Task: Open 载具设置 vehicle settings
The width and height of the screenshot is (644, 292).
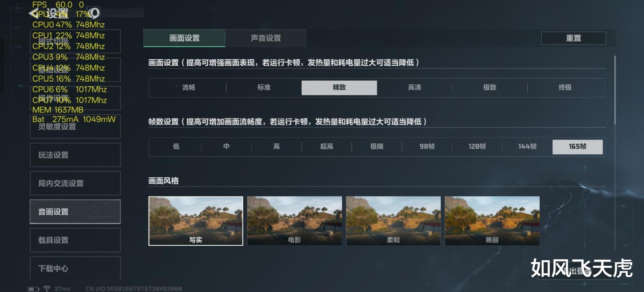Action: pyautogui.click(x=75, y=240)
